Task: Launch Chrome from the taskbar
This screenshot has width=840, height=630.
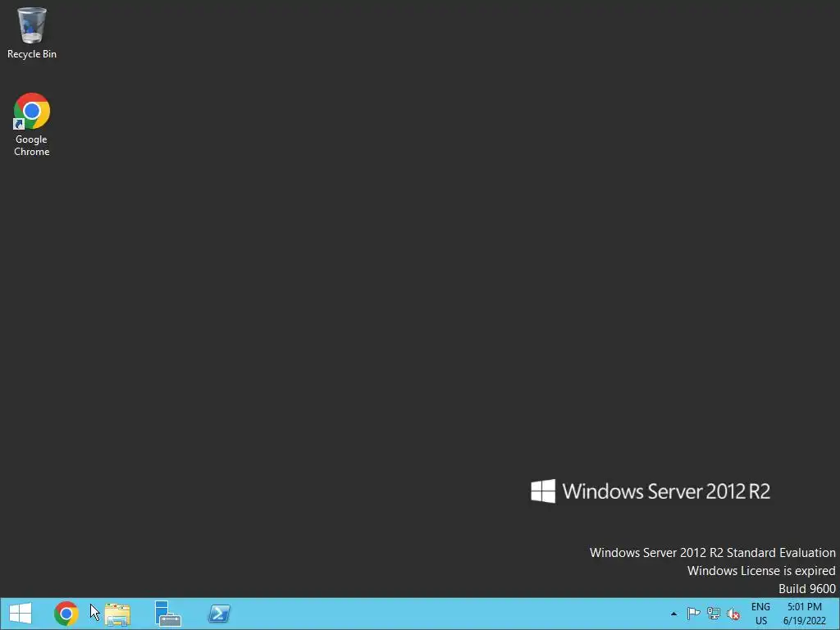Action: click(66, 614)
